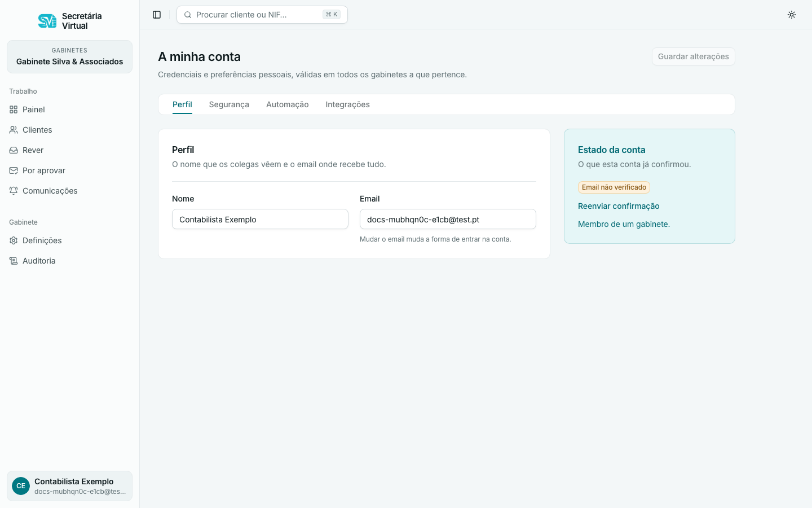
Task: Click the Definições gear icon
Action: click(x=14, y=240)
